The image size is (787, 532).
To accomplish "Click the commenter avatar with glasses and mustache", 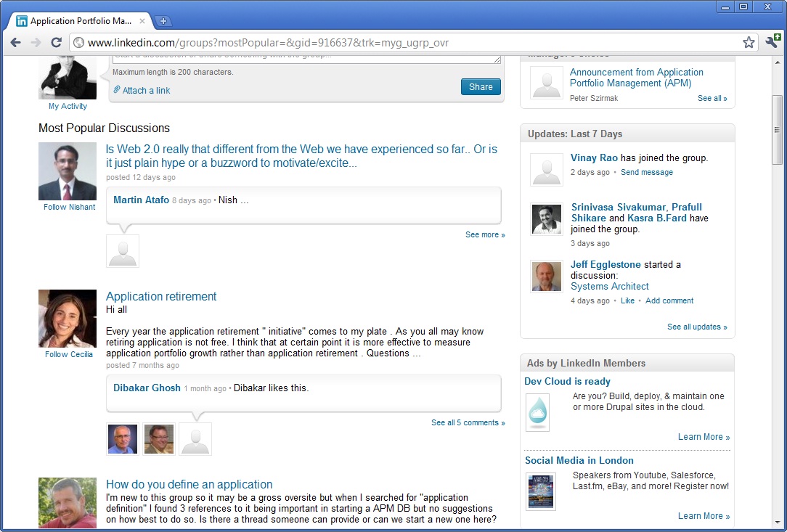I will coord(159,439).
